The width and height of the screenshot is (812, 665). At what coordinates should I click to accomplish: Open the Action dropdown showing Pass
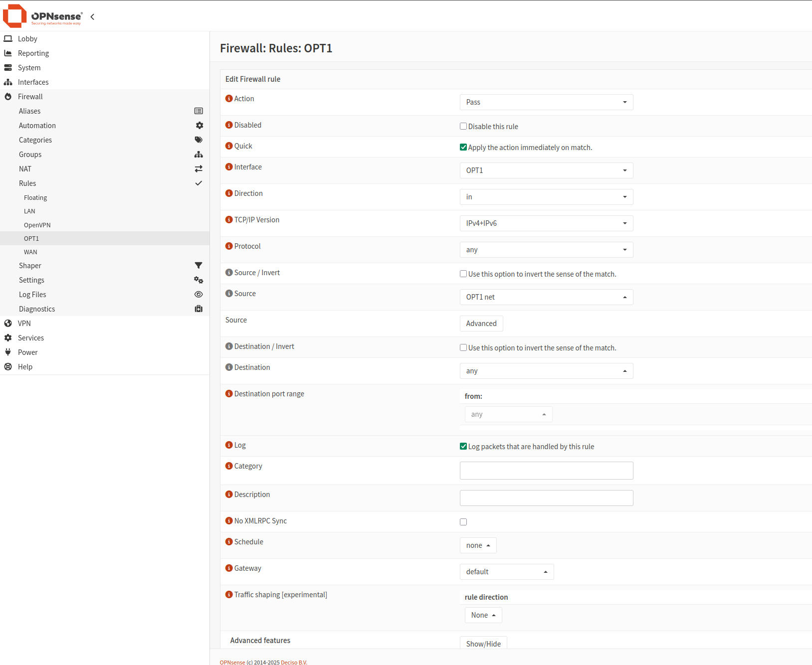[546, 102]
